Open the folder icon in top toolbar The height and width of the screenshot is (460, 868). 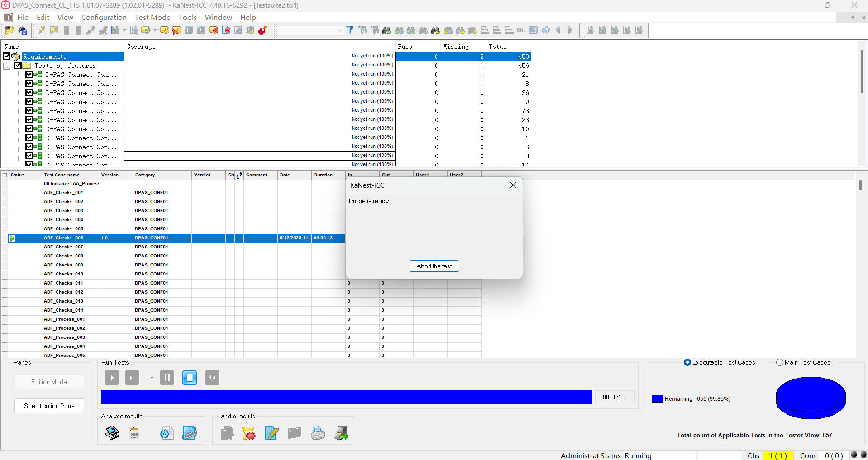pyautogui.click(x=10, y=30)
